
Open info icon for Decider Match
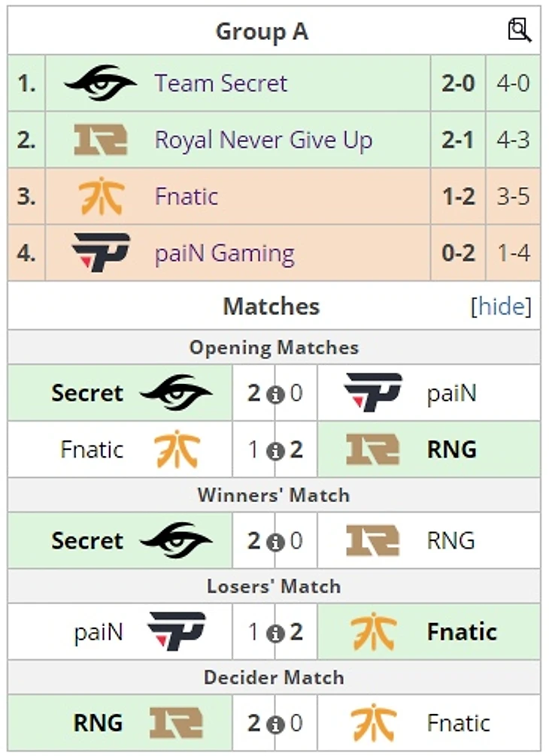pyautogui.click(x=275, y=724)
